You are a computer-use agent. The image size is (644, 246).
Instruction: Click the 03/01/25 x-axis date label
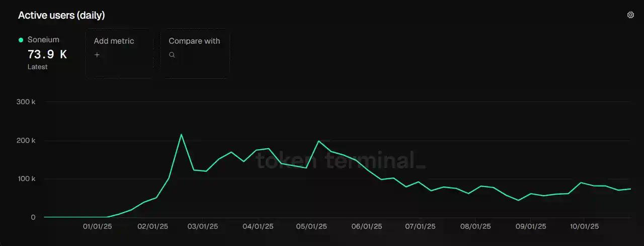(x=203, y=227)
